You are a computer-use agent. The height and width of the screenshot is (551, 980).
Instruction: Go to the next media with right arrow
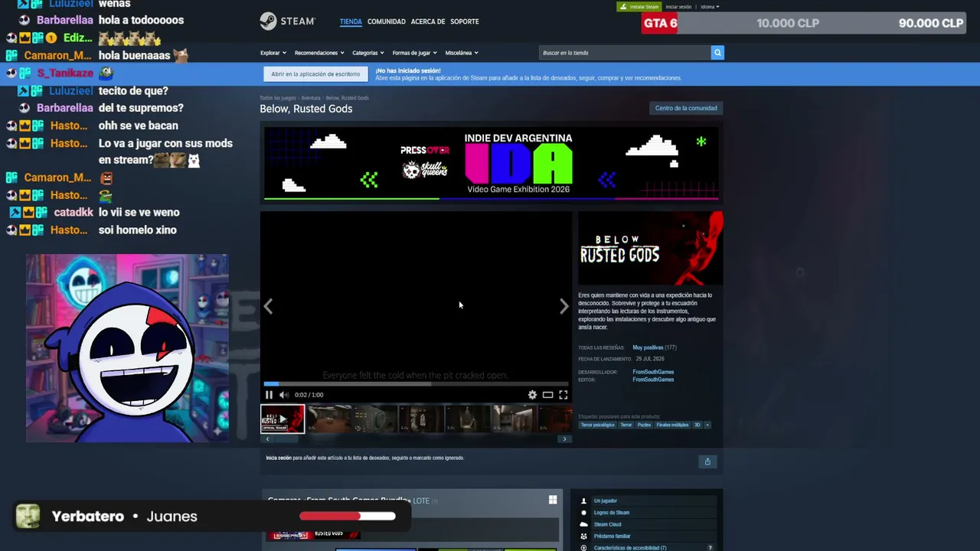(x=564, y=306)
